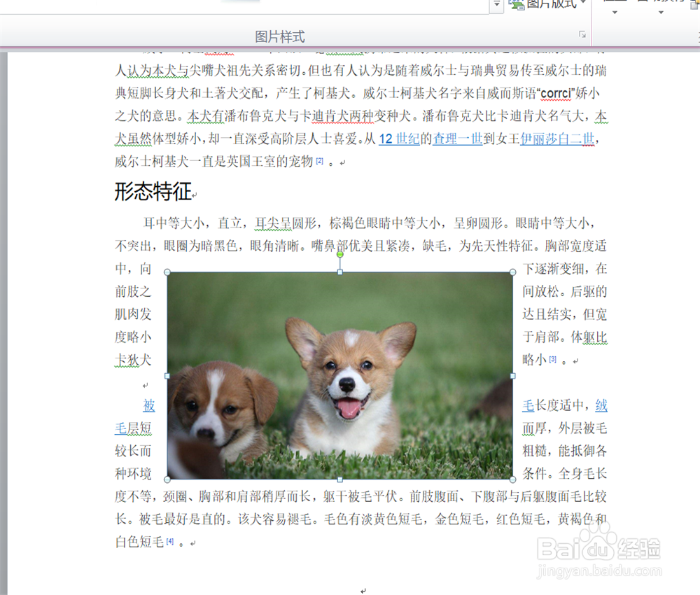This screenshot has width=700, height=595.
Task: Open the 伊丽莎白二世 hyperlink
Action: 557,139
